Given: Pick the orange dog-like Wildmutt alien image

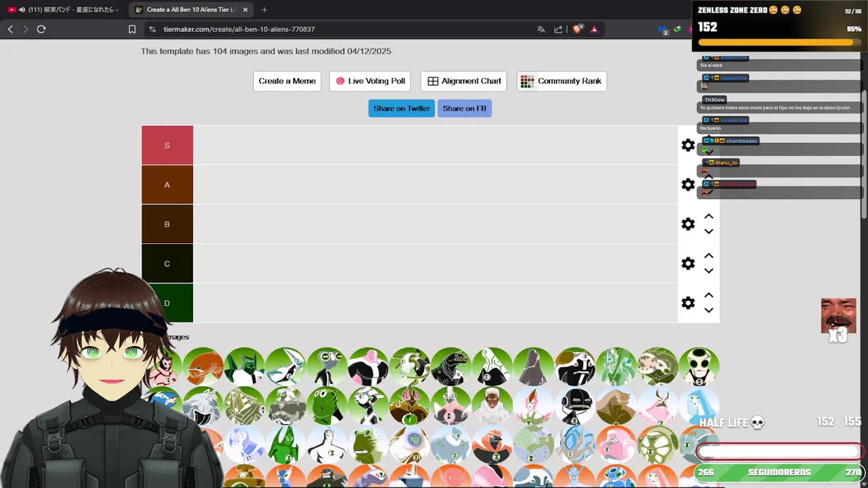Looking at the screenshot, I should (203, 367).
